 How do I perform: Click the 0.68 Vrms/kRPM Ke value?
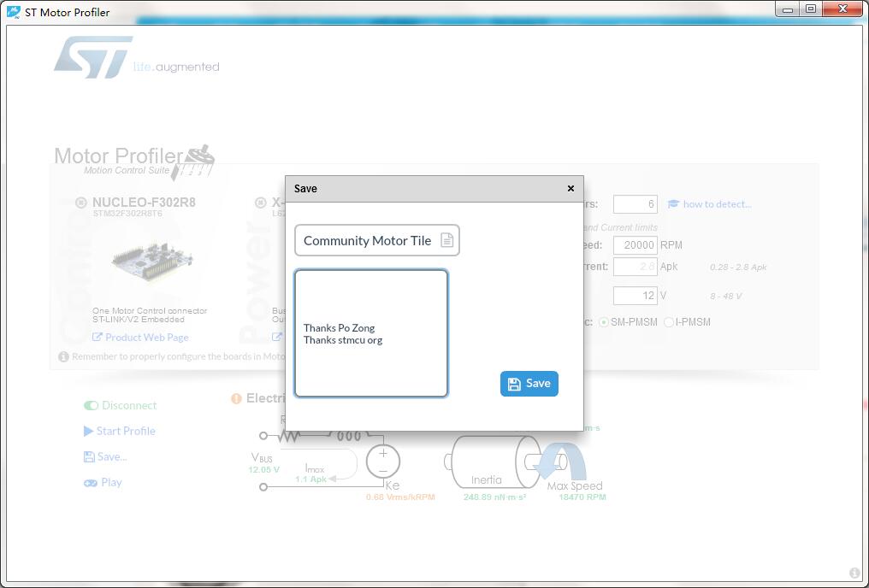pyautogui.click(x=400, y=497)
